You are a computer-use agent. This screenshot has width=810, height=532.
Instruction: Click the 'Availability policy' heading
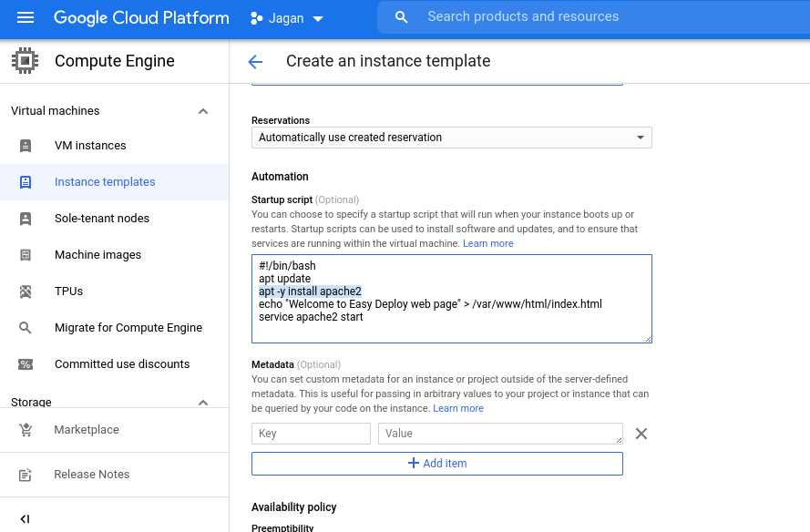point(294,507)
